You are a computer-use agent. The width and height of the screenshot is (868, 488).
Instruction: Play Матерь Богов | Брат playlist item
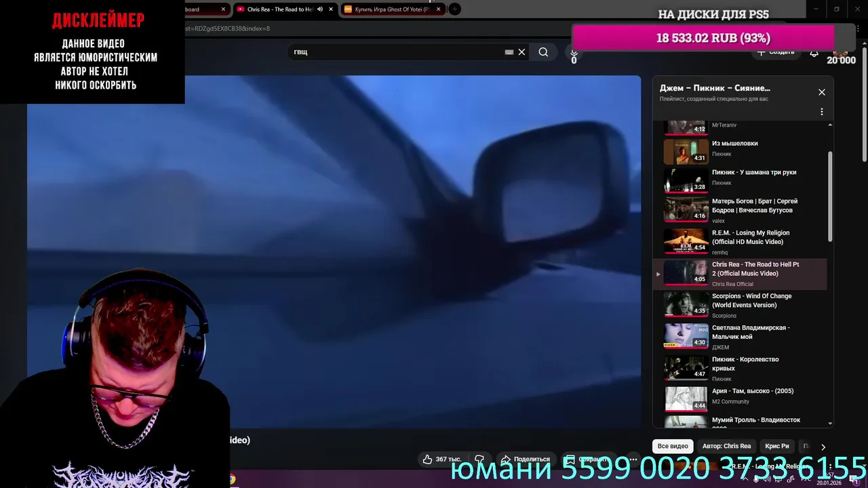[740, 210]
